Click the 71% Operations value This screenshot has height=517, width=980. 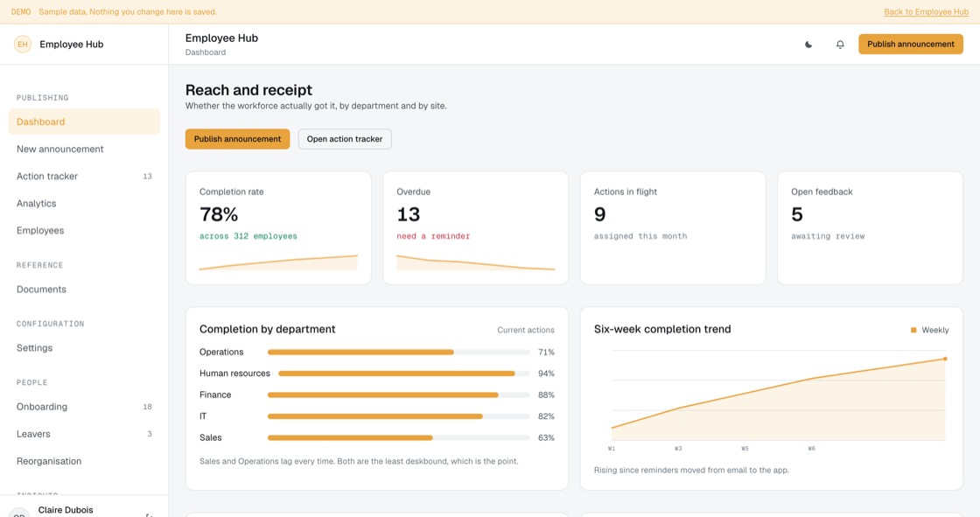[x=546, y=352]
